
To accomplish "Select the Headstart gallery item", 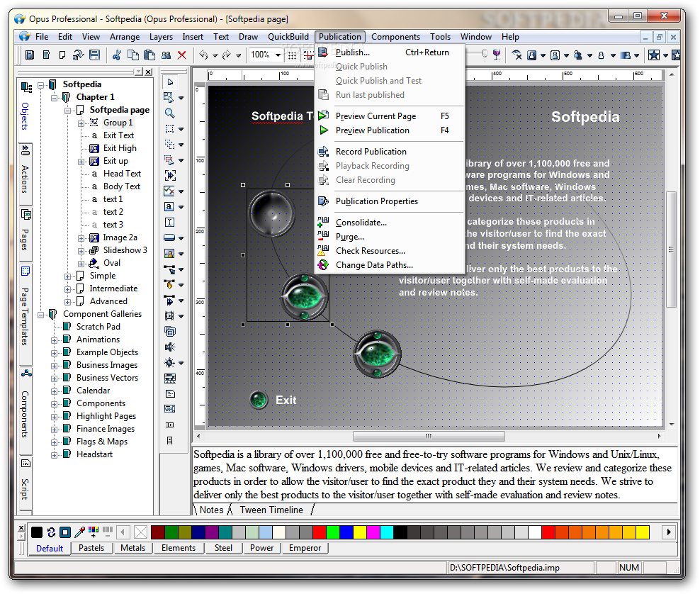I will 94,454.
